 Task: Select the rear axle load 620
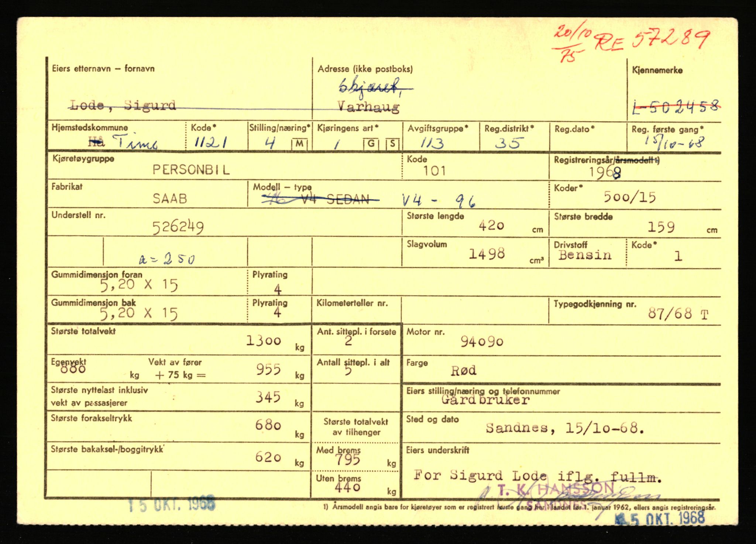pos(268,457)
